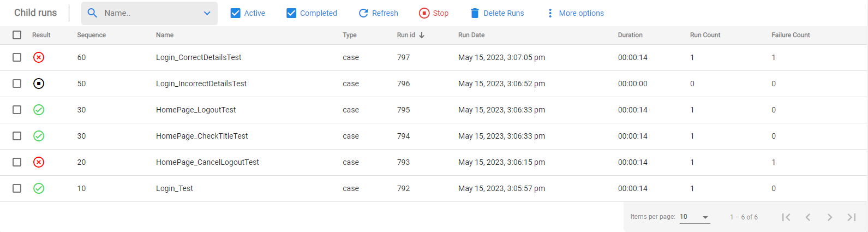Uncheck the Completed filter checkbox
Screen dimensions: 868x232
[x=291, y=13]
